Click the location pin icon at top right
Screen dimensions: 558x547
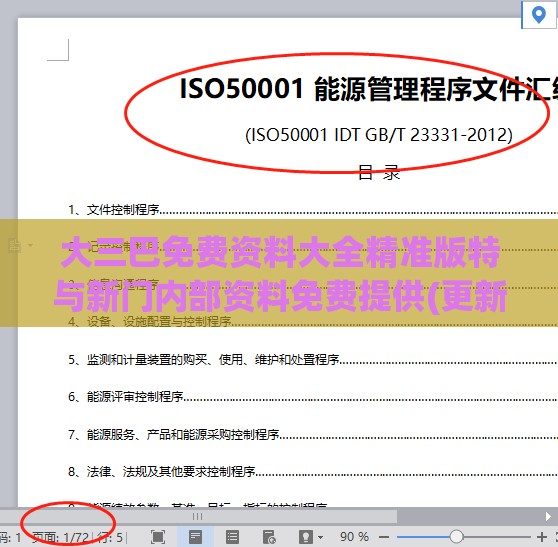coord(538,15)
